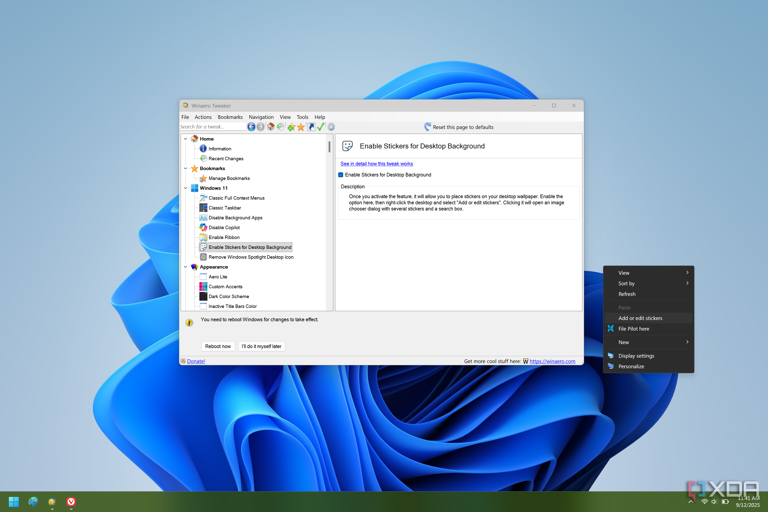
Task: Click the File Pilot icon in the context menu
Action: [611, 329]
